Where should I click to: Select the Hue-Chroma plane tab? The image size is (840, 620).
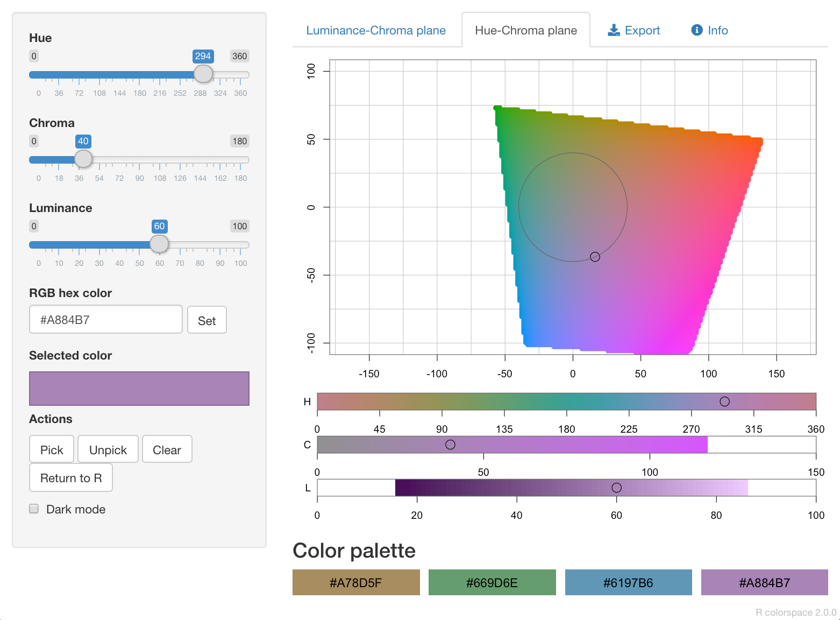[x=525, y=31]
